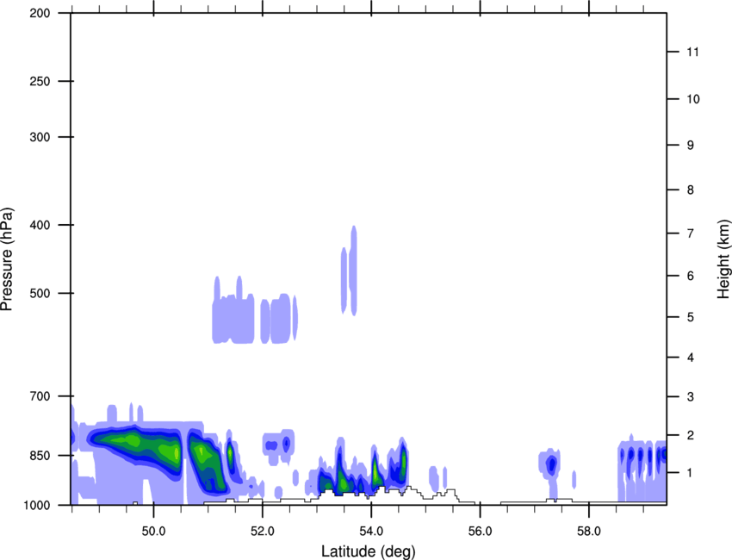Viewport: 732px width, 560px height.
Task: Click the Pressure (hPa) axis title
Action: [7, 259]
